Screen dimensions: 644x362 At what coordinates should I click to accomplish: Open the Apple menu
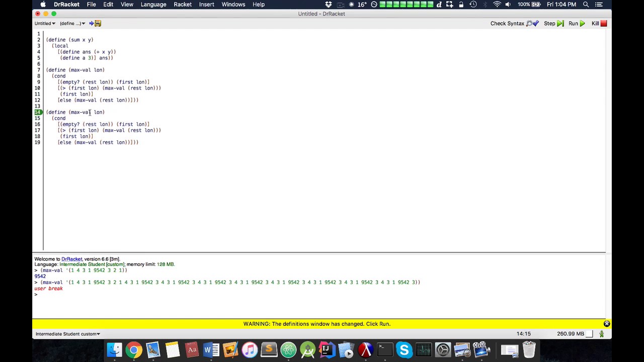point(43,5)
